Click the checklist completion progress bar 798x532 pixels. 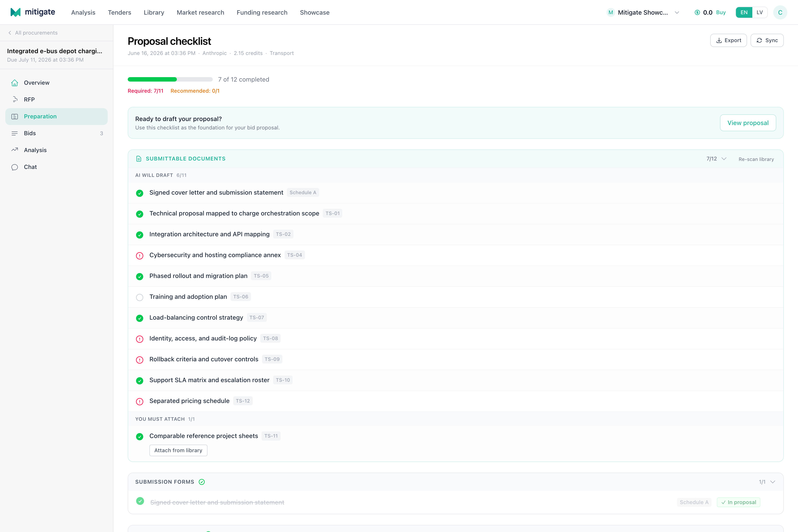[170, 79]
